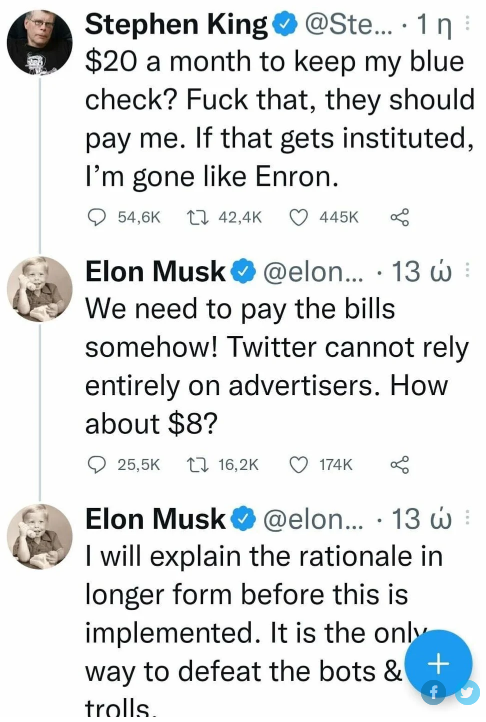This screenshot has width=486, height=722.
Task: Open Stephen King's profile picture
Action: point(40,41)
